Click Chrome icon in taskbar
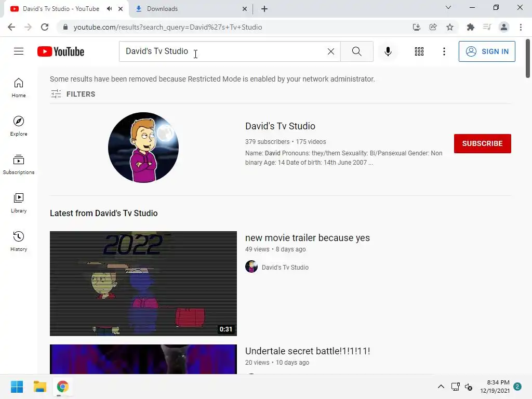This screenshot has width=532, height=399. 62,387
